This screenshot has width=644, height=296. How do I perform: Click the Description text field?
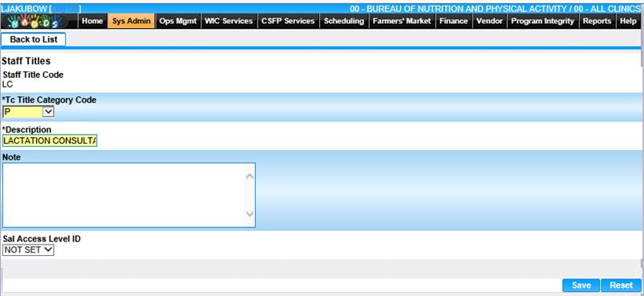[x=50, y=141]
